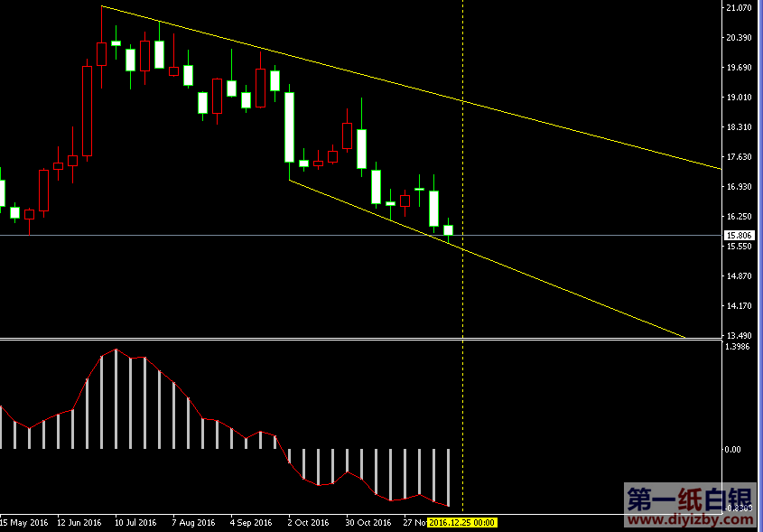The width and height of the screenshot is (763, 532).
Task: Click the most recent candle on the chart
Action: (448, 230)
